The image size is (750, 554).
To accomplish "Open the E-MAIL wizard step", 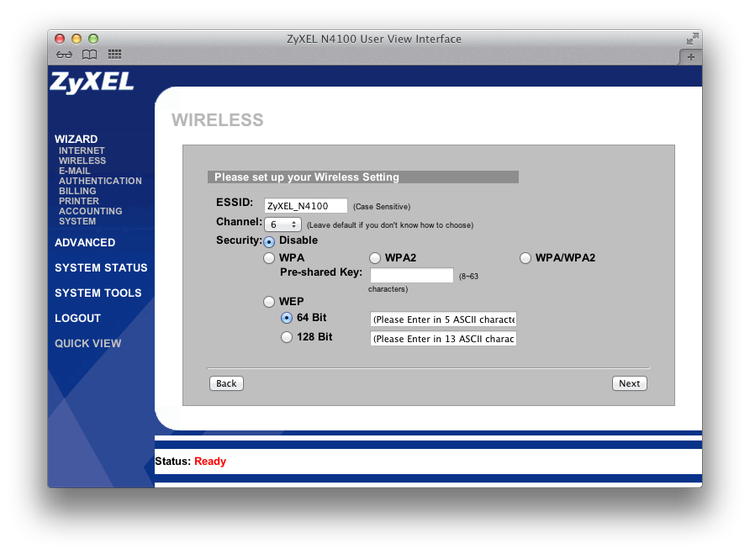I will [74, 171].
